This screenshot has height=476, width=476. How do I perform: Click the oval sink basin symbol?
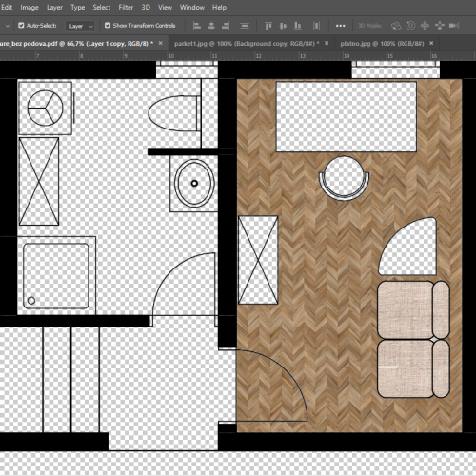pos(194,183)
